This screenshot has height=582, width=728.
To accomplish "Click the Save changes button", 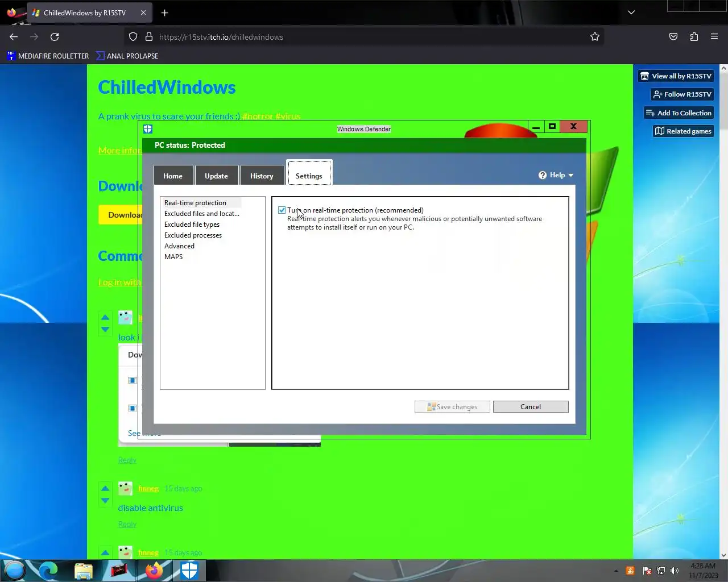I will coord(452,407).
